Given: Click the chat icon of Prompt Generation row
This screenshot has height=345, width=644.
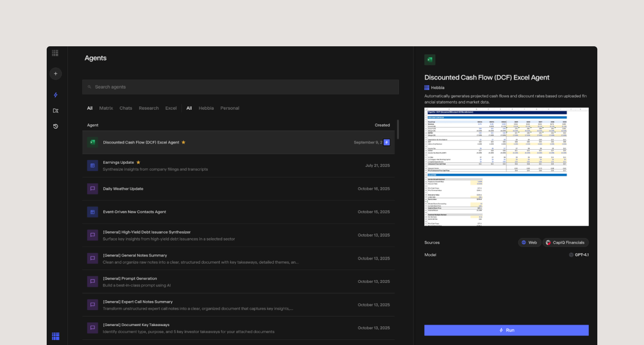Looking at the screenshot, I should [93, 281].
